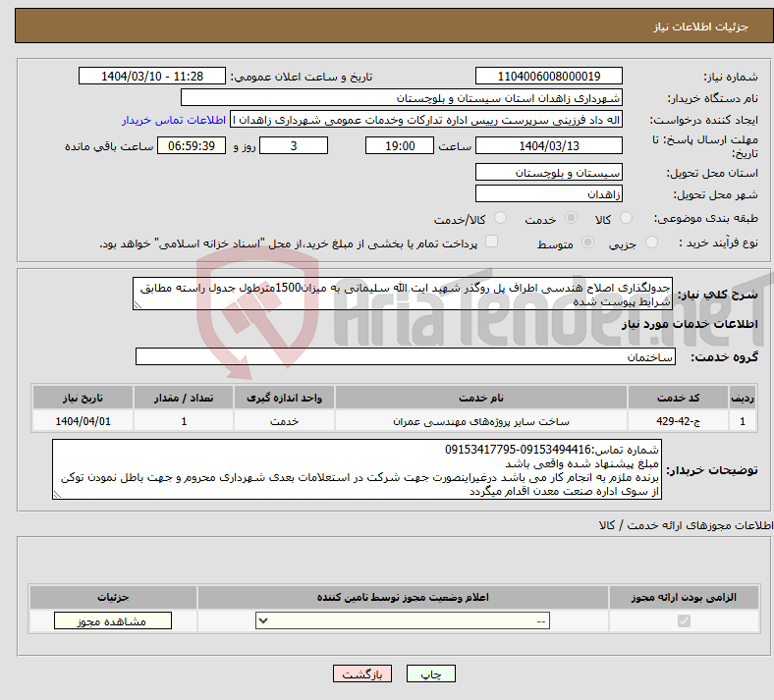The height and width of the screenshot is (700, 774).
Task: Click the تعداد / مقدار column header
Action: [x=184, y=398]
